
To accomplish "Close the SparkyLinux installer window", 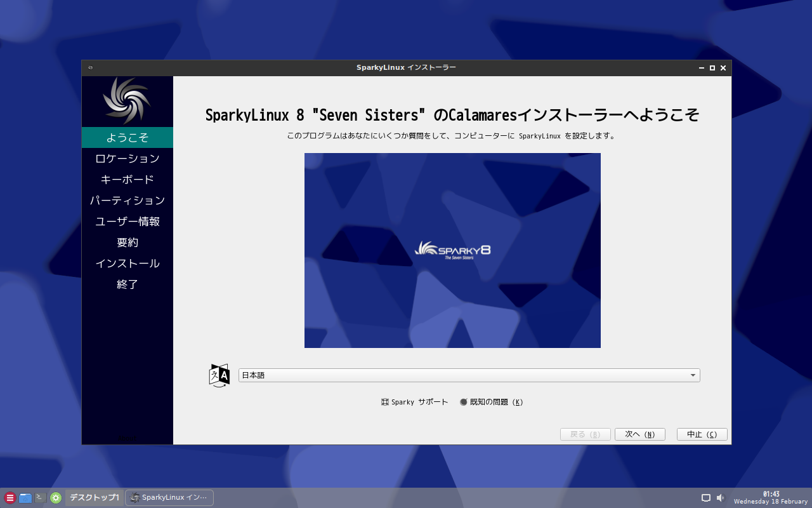I will (723, 68).
